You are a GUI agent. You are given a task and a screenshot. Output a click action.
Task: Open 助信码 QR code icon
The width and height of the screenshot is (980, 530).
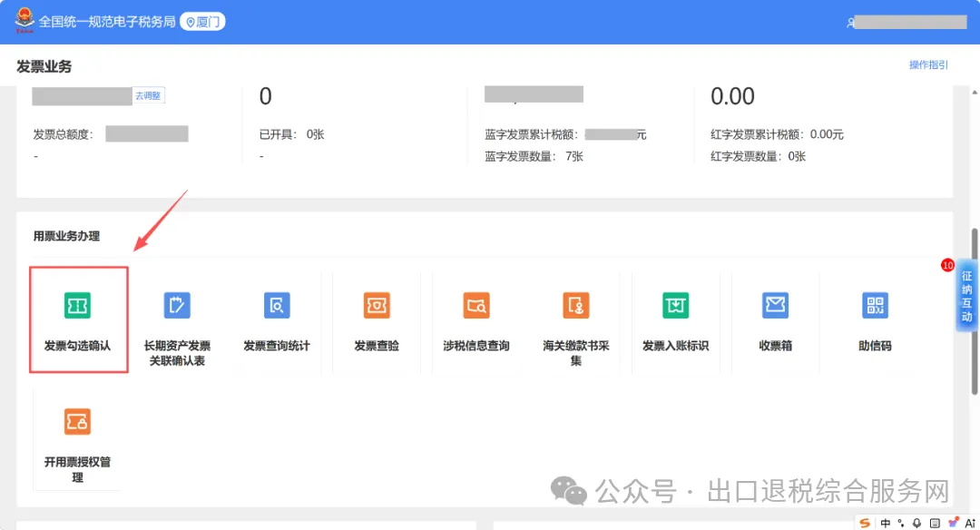click(875, 305)
